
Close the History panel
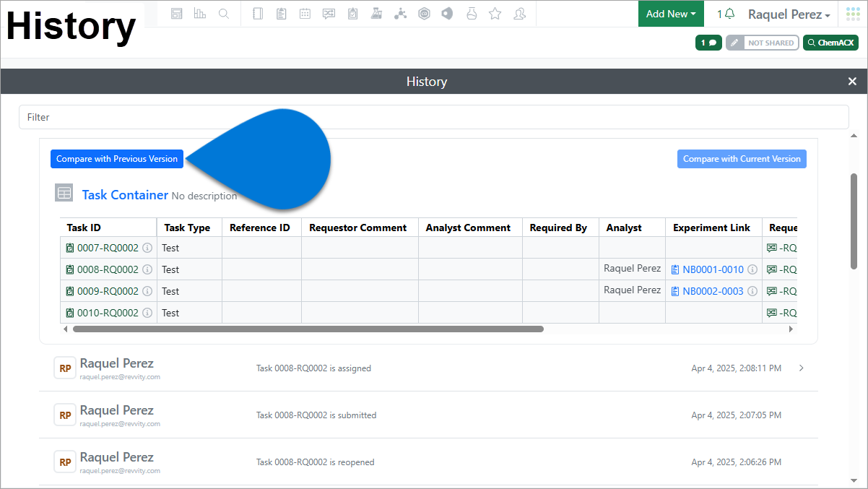(x=852, y=82)
